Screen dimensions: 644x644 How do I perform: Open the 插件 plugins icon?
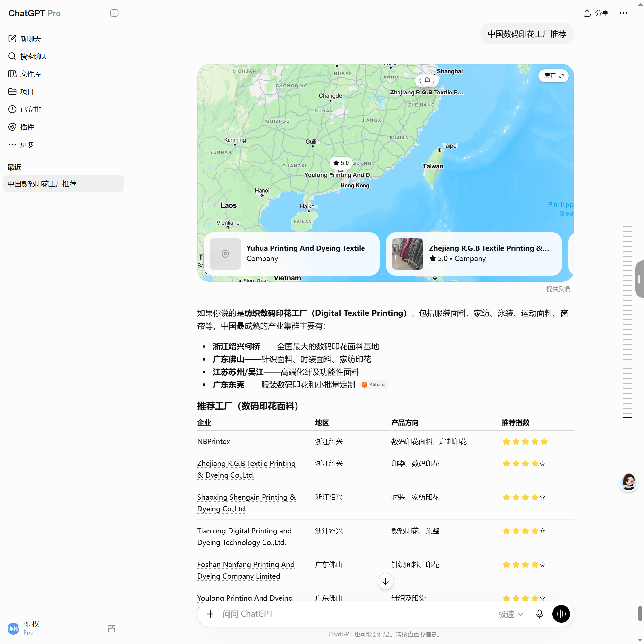12,127
